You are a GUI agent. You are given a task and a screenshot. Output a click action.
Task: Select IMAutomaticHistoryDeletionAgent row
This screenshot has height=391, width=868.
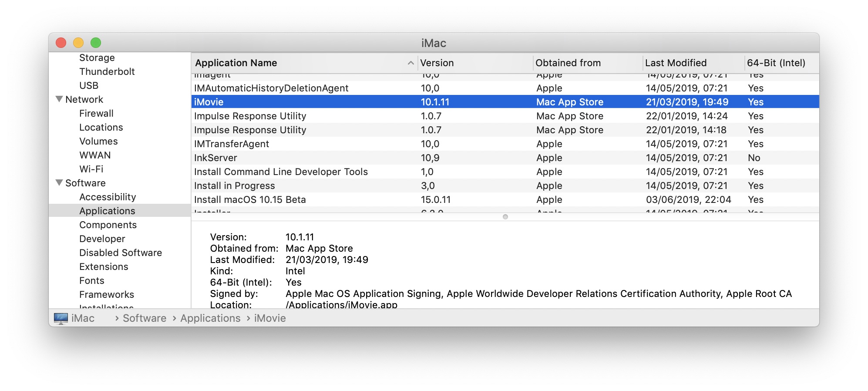[x=505, y=88]
